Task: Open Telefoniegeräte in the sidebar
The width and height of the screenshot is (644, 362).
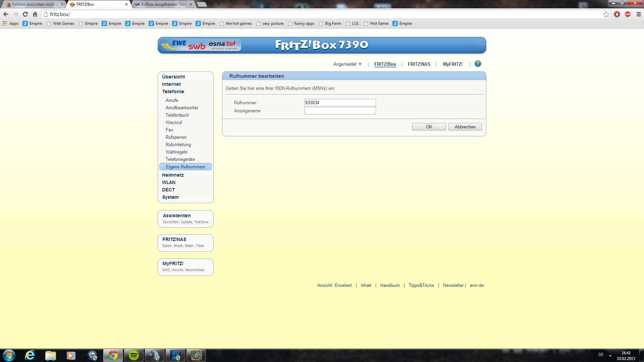Action: click(180, 159)
